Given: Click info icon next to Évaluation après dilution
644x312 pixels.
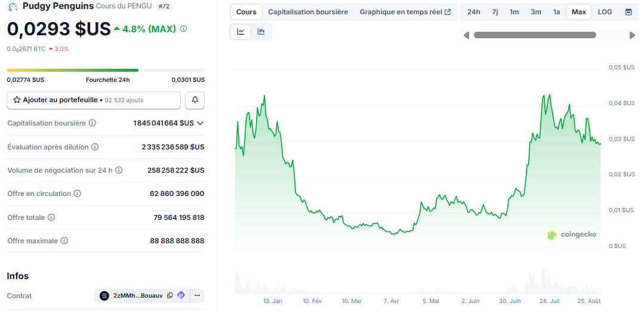Looking at the screenshot, I should (x=95, y=147).
